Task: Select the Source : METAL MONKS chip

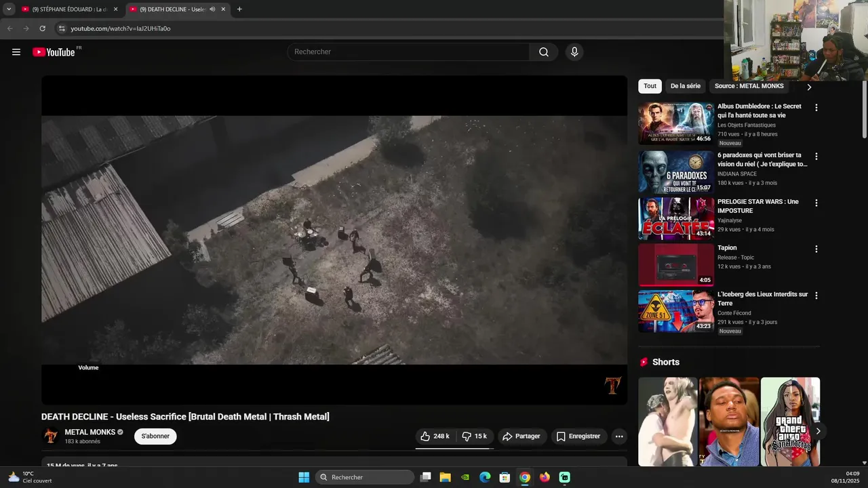Action: 749,86
